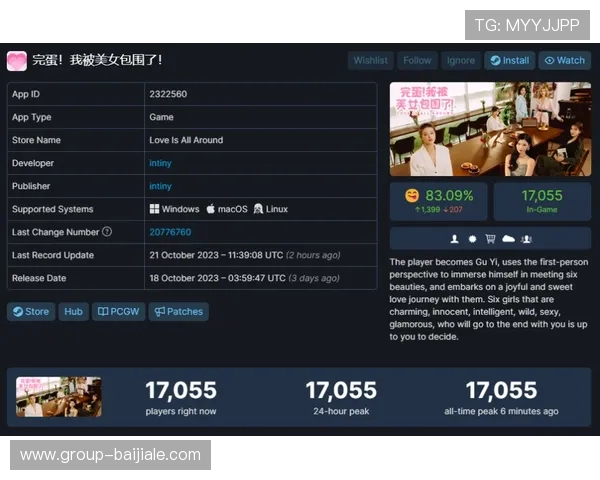Click the large game banner image
The image size is (600, 480).
[490, 129]
